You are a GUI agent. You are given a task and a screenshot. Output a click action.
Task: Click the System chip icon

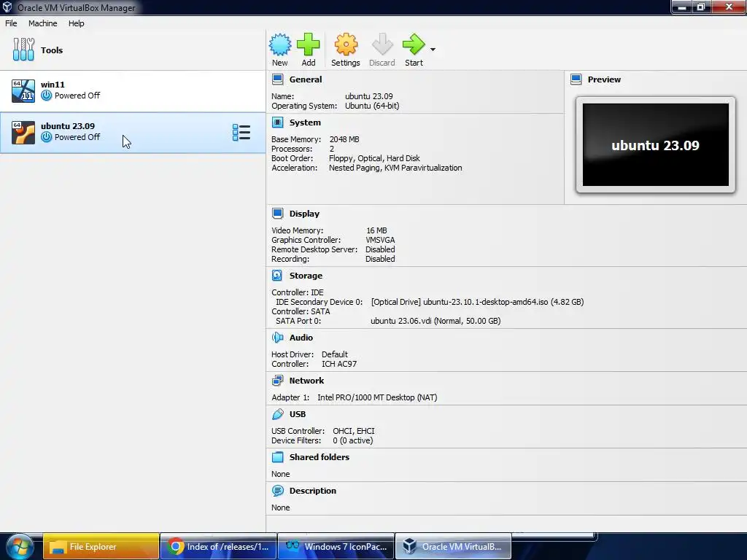click(278, 122)
